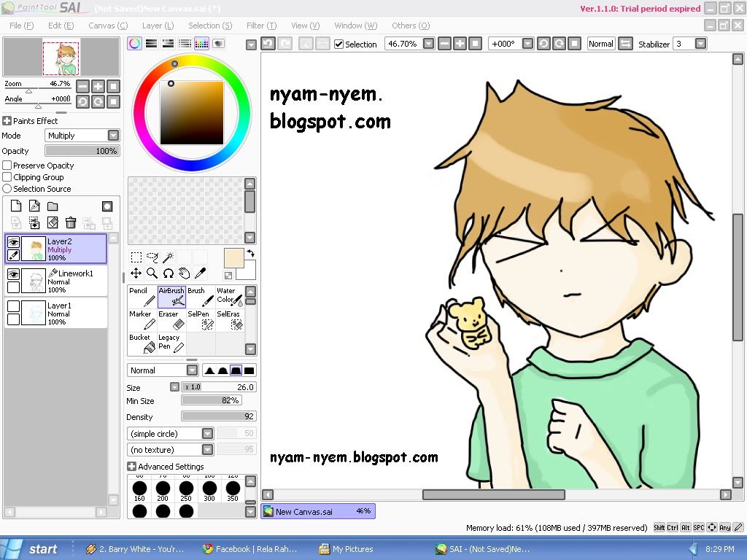Open the (simple circle) brush shape dropdown
The height and width of the screenshot is (560, 747).
207,433
